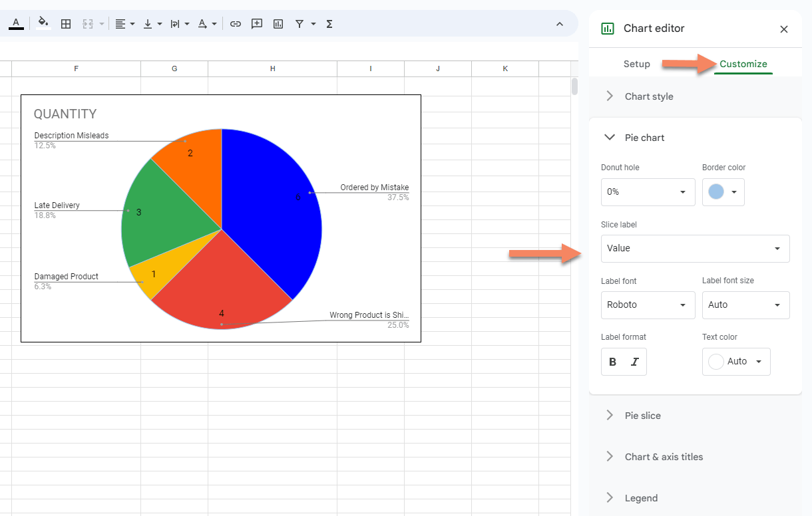This screenshot has width=812, height=516.
Task: Toggle italic for the label format
Action: pos(635,362)
